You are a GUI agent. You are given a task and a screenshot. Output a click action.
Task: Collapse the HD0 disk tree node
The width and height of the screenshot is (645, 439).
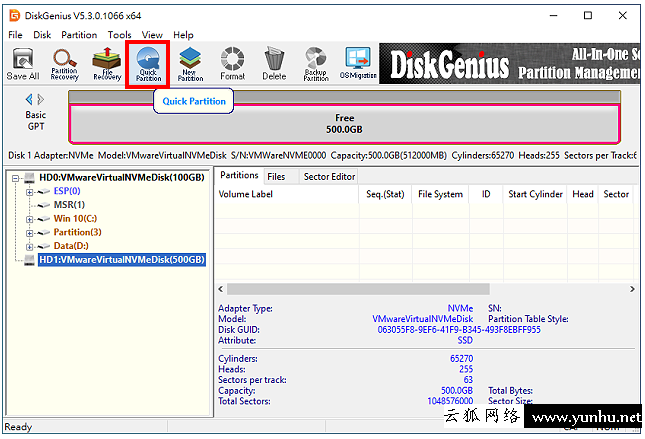point(16,179)
